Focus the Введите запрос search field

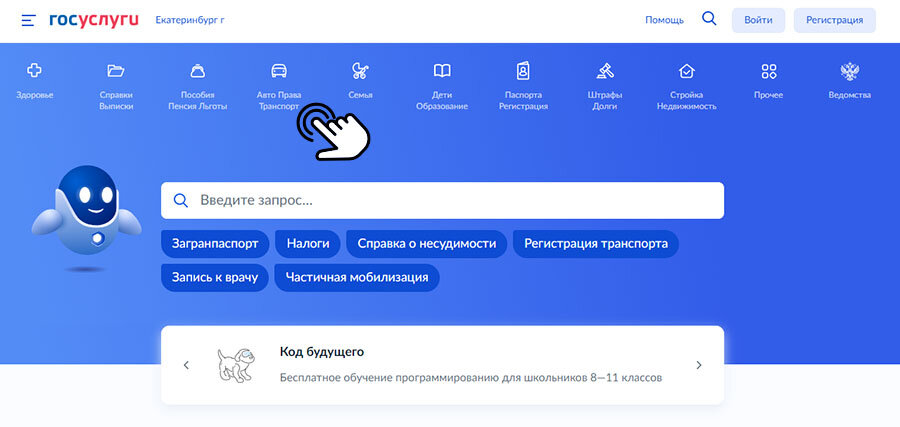[442, 200]
